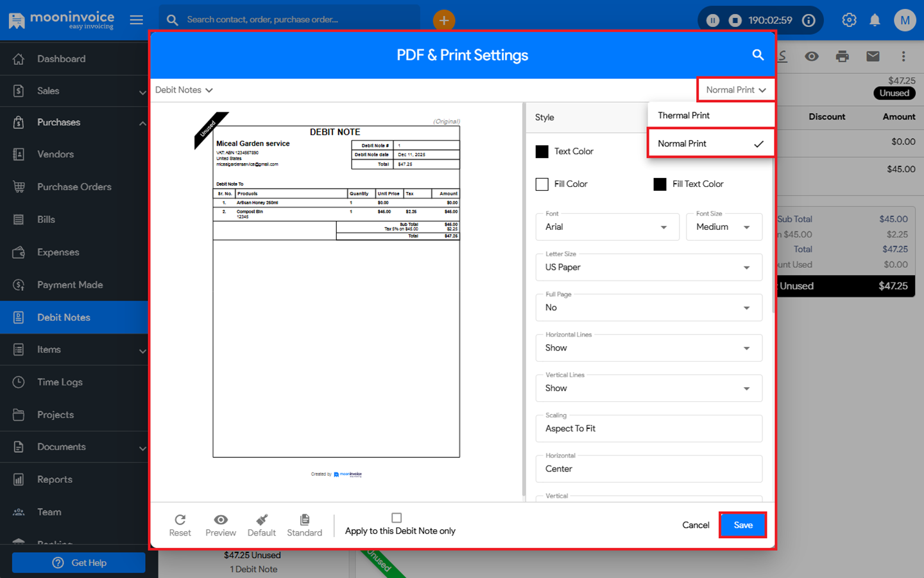Open the Debit Notes document type dropdown

pyautogui.click(x=184, y=90)
